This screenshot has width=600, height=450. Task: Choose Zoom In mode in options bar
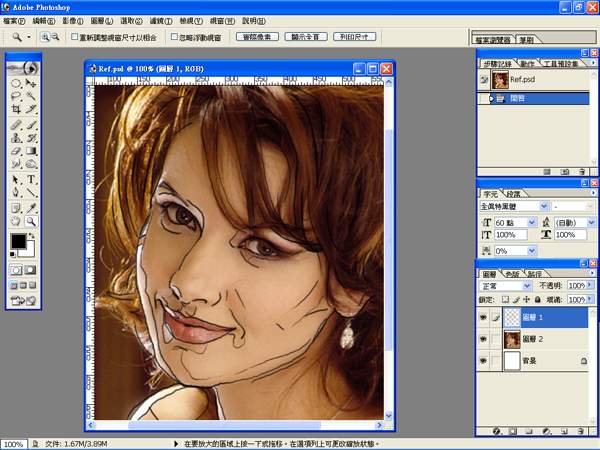click(46, 37)
